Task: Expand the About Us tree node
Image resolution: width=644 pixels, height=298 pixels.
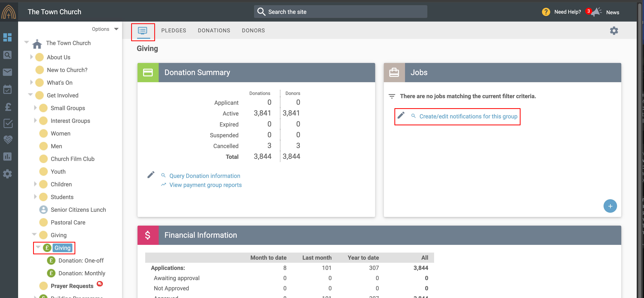Action: [31, 57]
